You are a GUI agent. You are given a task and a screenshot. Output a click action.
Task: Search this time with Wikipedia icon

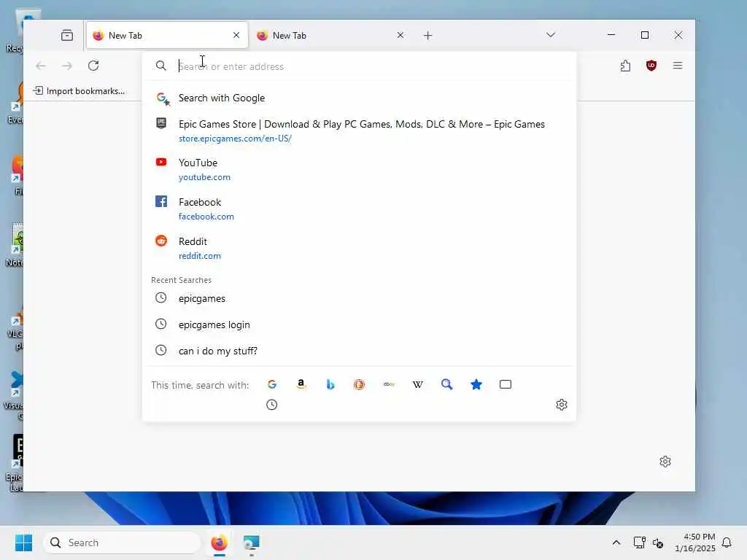click(418, 384)
